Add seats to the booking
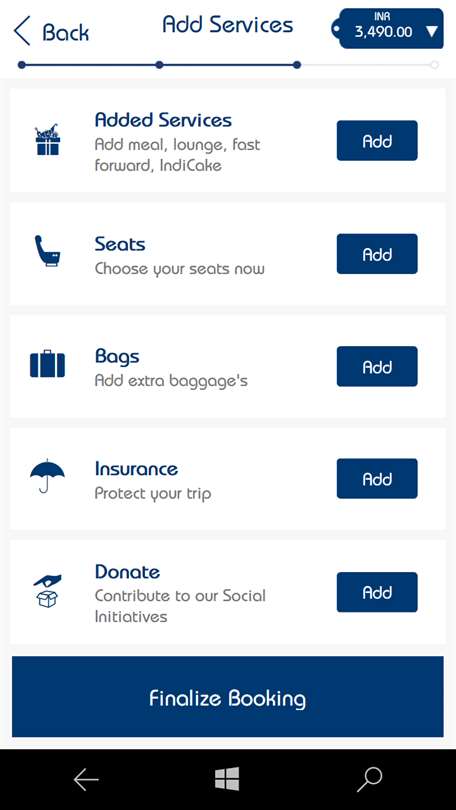456x810 pixels. tap(377, 254)
